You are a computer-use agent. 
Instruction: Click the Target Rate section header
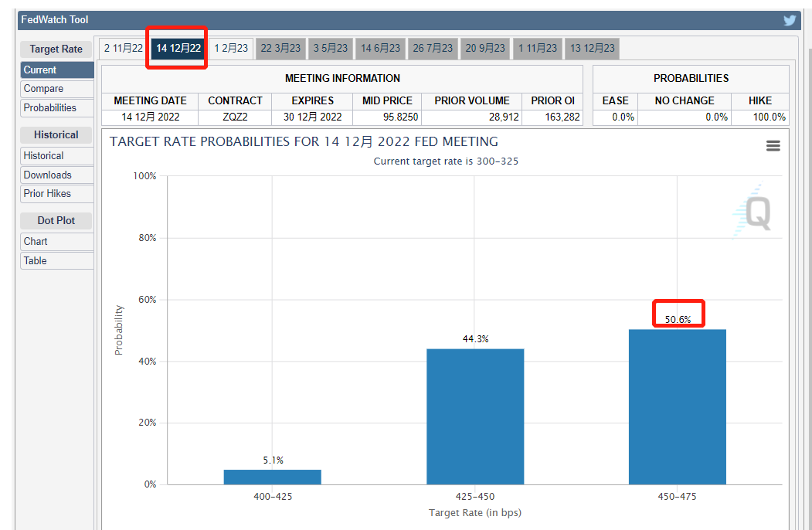(56, 49)
